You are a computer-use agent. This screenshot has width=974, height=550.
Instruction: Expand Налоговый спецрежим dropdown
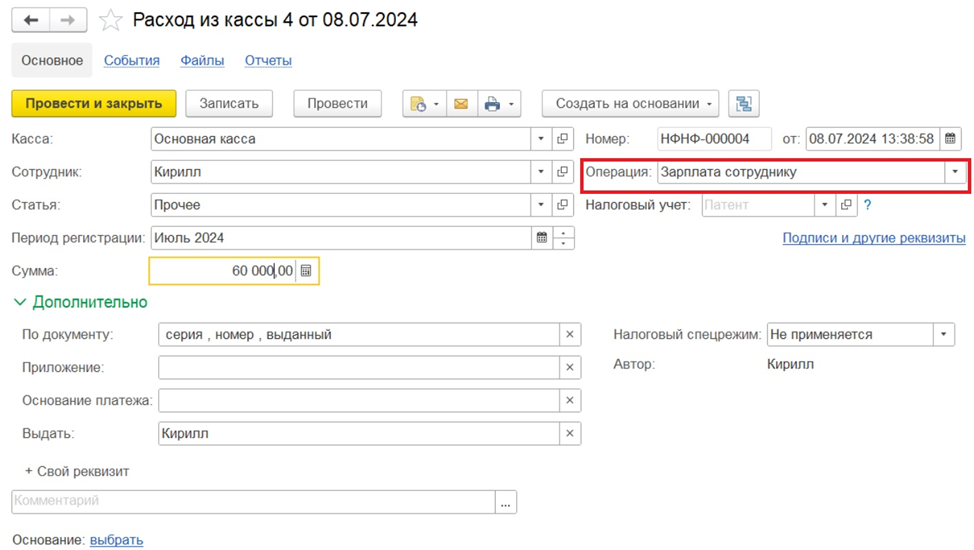coord(943,335)
